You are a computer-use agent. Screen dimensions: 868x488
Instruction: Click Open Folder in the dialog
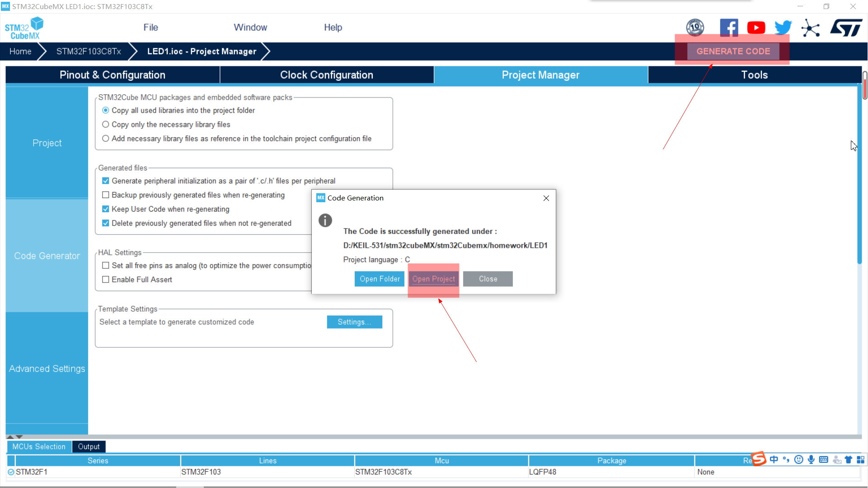pos(380,279)
